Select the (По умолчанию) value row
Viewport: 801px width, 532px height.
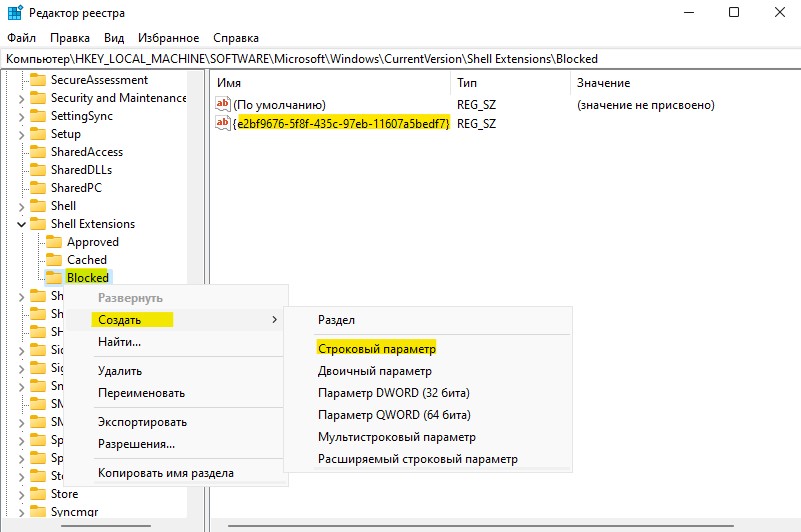[x=279, y=105]
